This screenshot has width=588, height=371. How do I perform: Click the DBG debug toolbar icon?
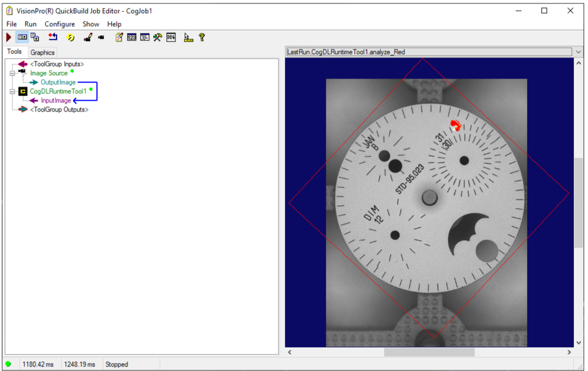tap(170, 38)
